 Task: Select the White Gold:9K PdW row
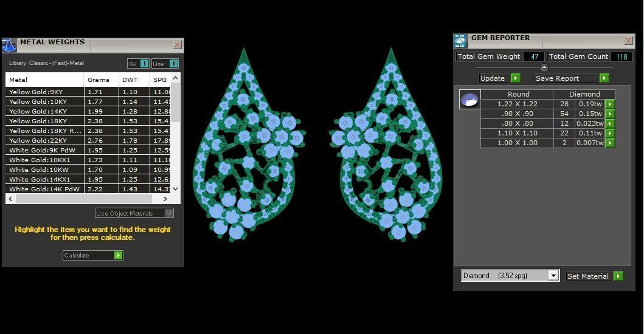88,150
